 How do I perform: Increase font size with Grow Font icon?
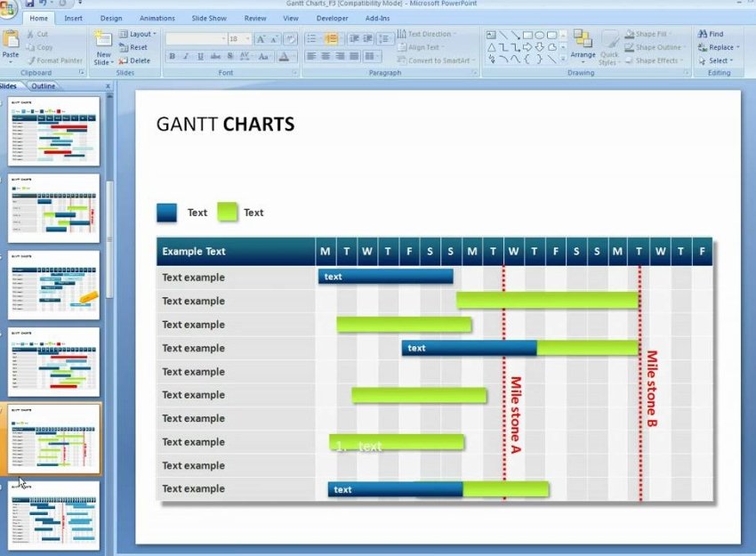coord(261,38)
